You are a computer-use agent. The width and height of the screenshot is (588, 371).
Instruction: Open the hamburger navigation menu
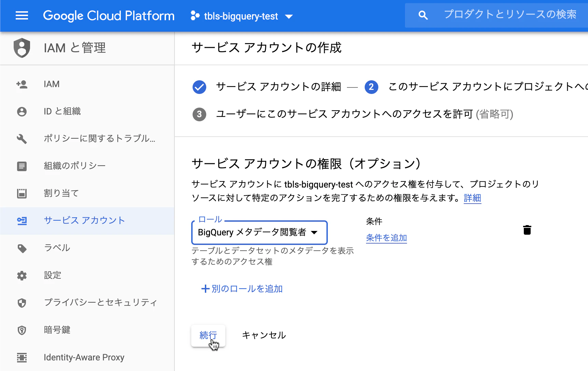pyautogui.click(x=22, y=16)
